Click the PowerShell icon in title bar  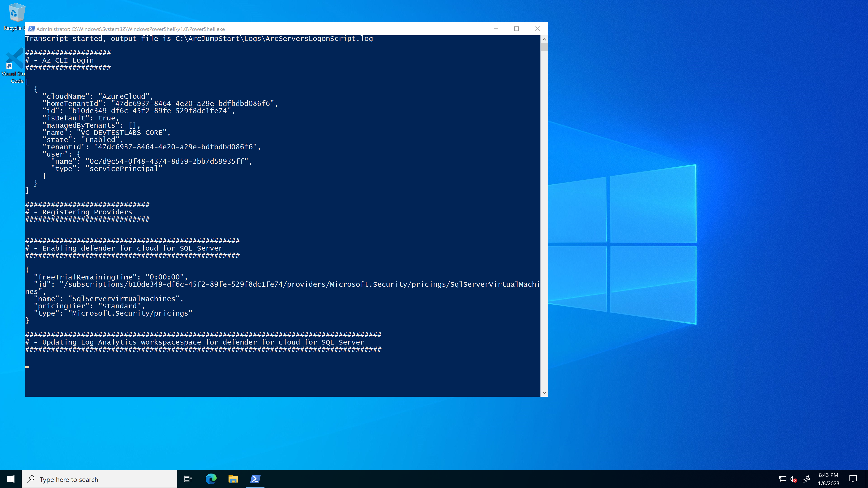31,29
